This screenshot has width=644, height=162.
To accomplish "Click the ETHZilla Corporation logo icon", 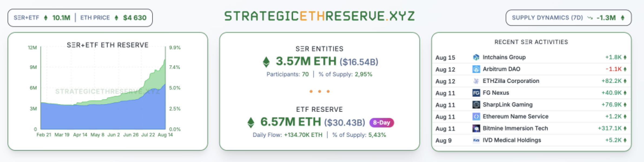I will point(476,81).
